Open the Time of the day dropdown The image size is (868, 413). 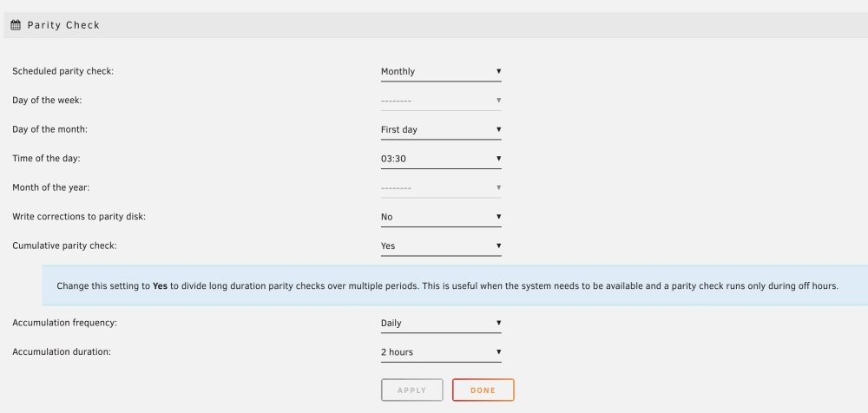point(441,159)
